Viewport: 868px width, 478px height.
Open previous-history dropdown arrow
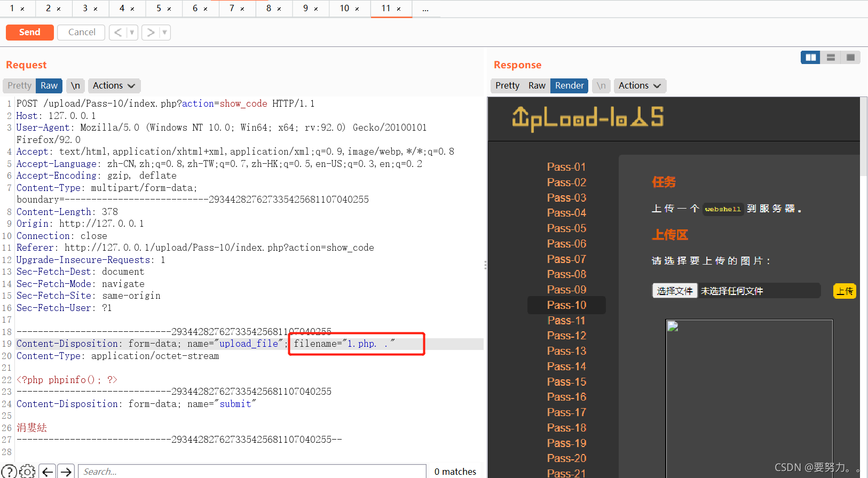pyautogui.click(x=132, y=32)
